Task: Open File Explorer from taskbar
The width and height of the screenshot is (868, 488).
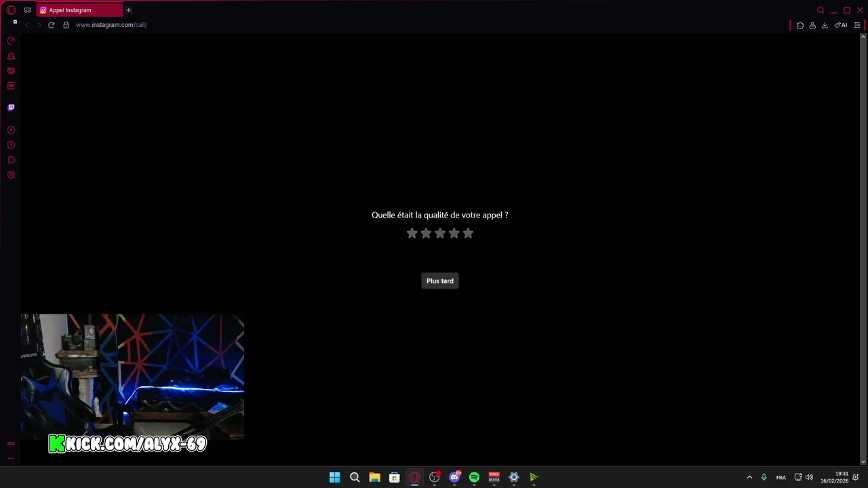Action: 374,477
